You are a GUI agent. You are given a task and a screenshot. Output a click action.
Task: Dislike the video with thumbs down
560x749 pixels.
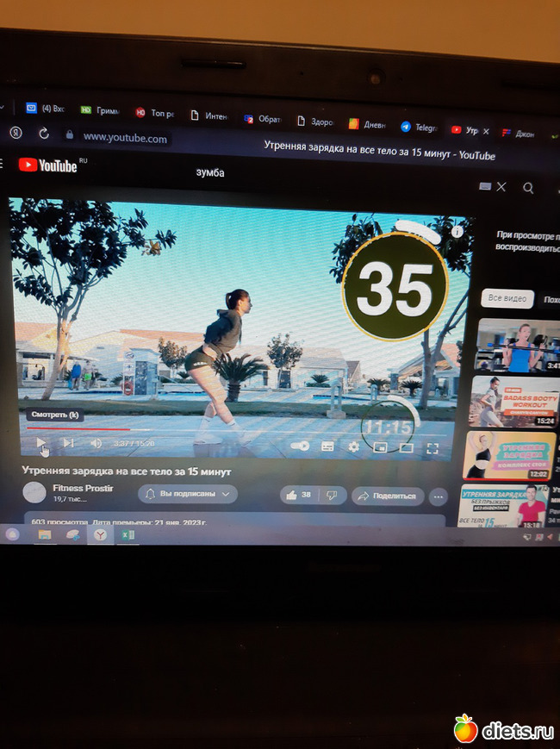point(331,496)
